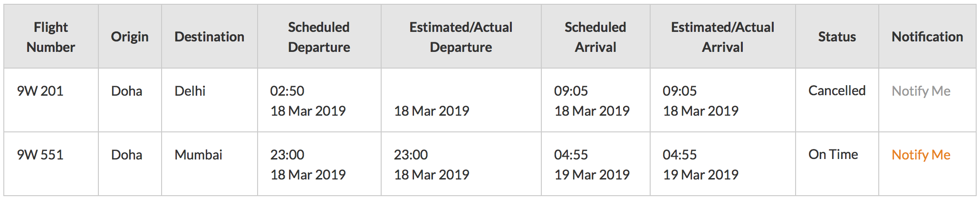Select the Delhi destination cell

click(209, 100)
